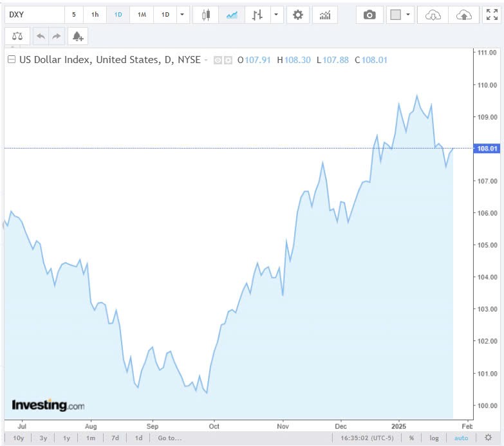This screenshot has height=446, width=504.
Task: Select the 10y time range
Action: point(18,438)
